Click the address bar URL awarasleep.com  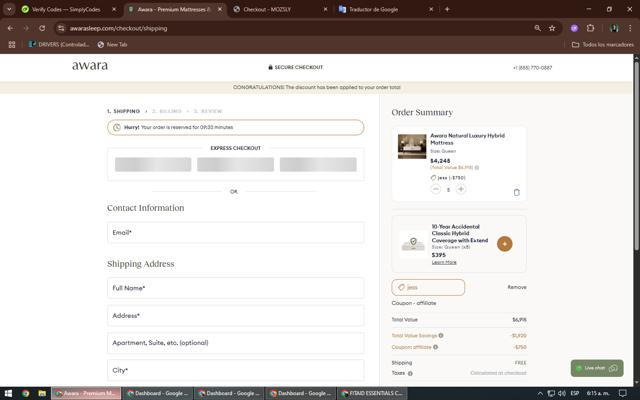tap(118, 29)
